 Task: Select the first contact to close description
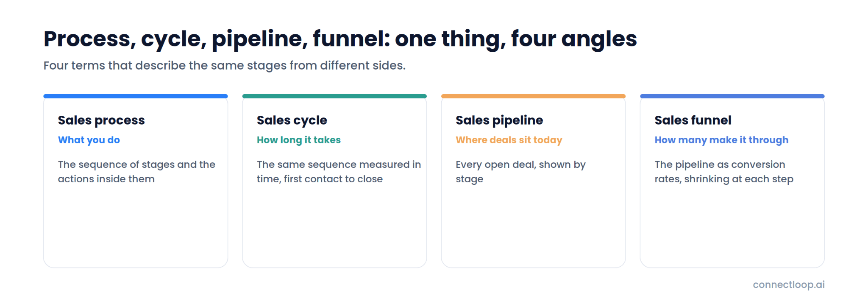pos(339,172)
